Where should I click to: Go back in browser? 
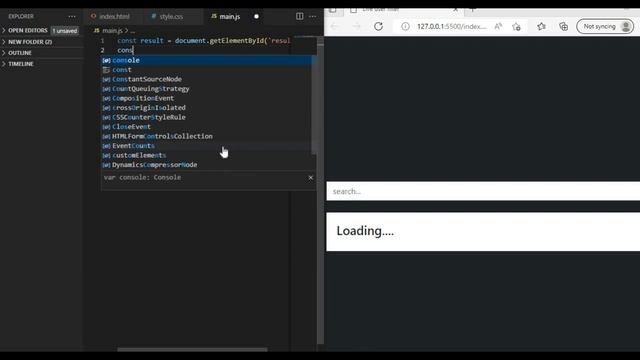(335, 27)
